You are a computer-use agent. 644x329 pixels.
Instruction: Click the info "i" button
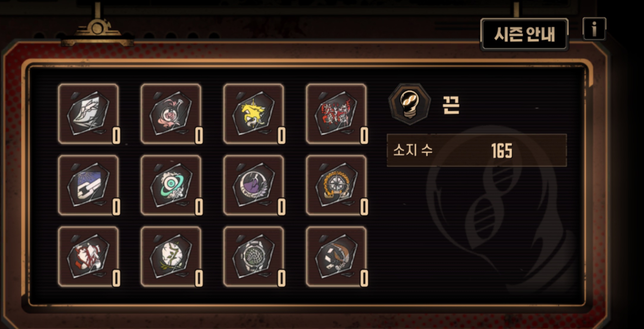point(594,29)
